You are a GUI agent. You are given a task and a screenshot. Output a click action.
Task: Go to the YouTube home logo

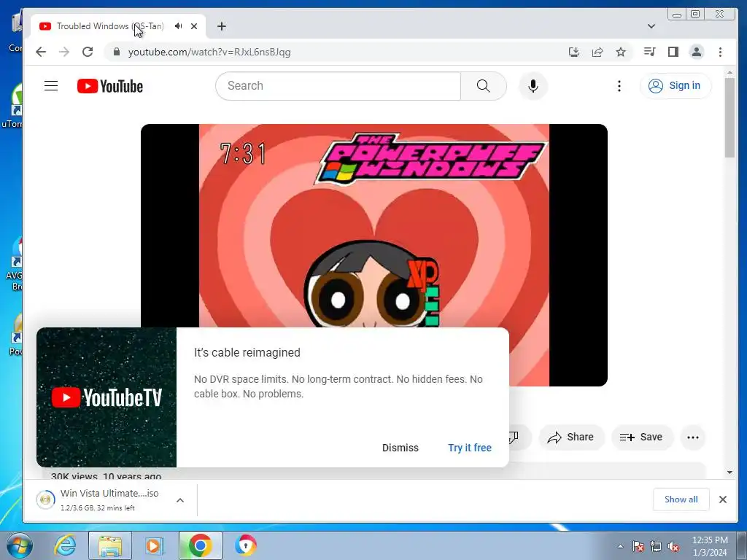110,86
